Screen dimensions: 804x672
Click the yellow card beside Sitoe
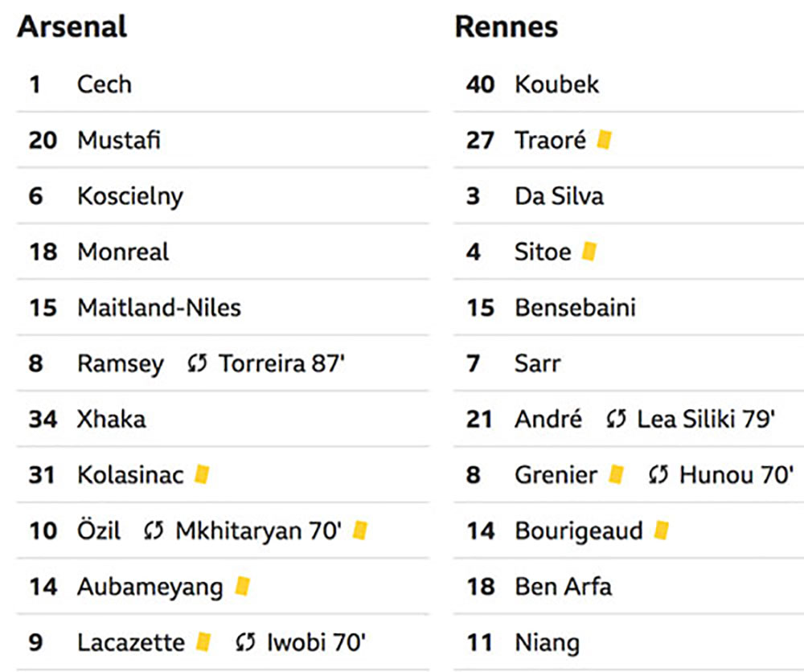coord(589,251)
